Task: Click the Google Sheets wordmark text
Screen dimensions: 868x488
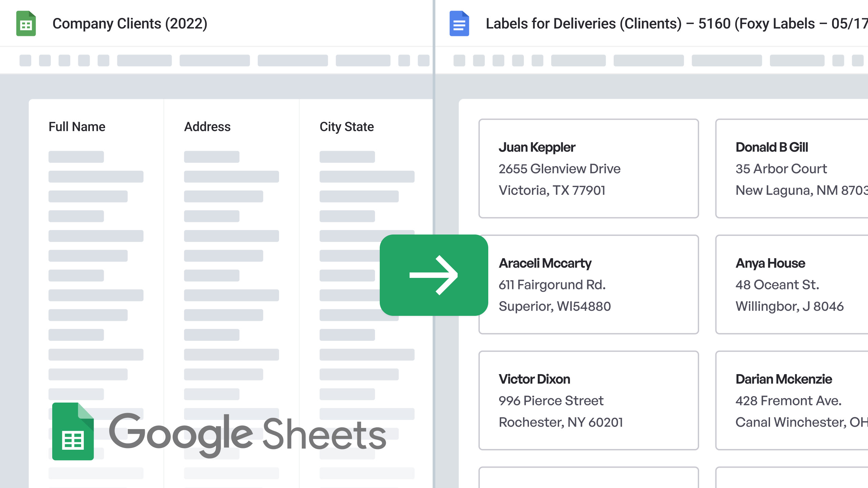Action: pos(248,434)
